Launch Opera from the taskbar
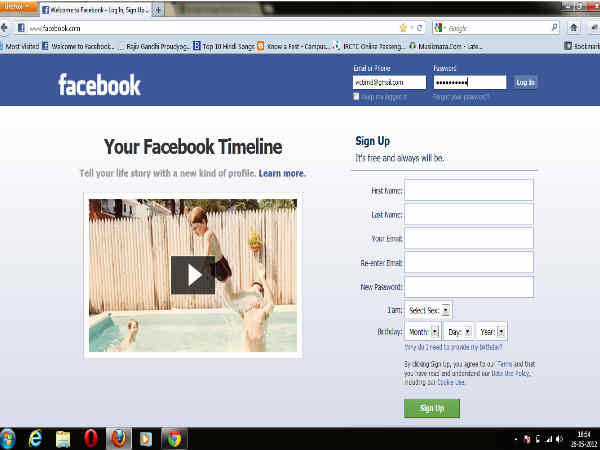This screenshot has height=450, width=600. click(91, 439)
